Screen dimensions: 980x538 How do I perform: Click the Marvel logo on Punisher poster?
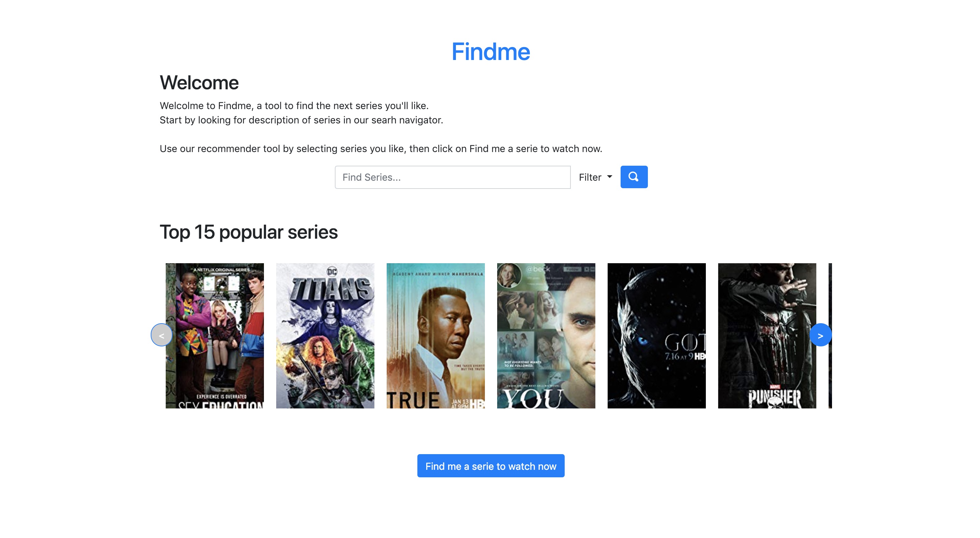tap(775, 387)
